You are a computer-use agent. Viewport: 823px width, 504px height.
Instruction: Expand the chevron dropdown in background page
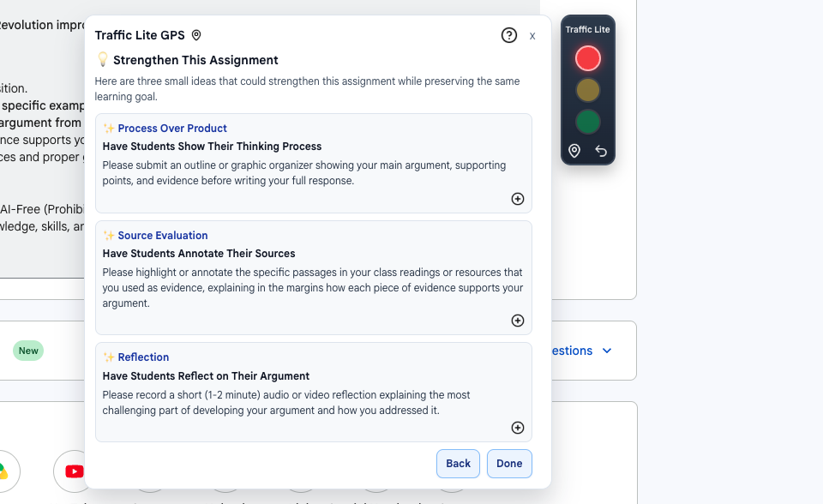click(x=607, y=351)
